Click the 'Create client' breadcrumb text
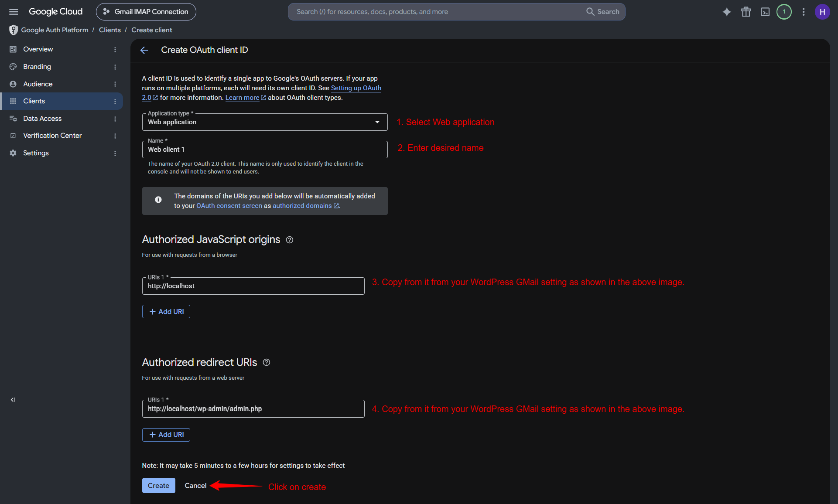Screen dimensions: 838x504 pos(152,30)
